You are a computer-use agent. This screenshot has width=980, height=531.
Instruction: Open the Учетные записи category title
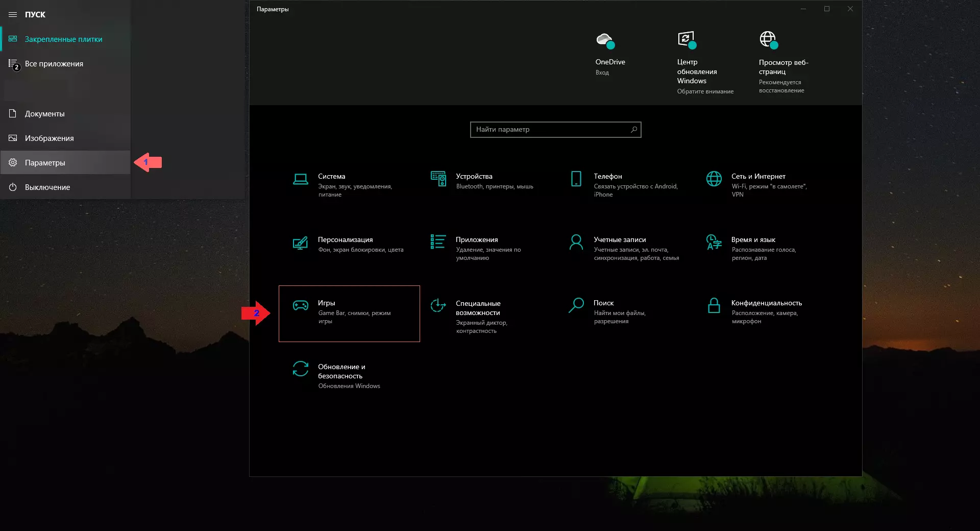620,239
